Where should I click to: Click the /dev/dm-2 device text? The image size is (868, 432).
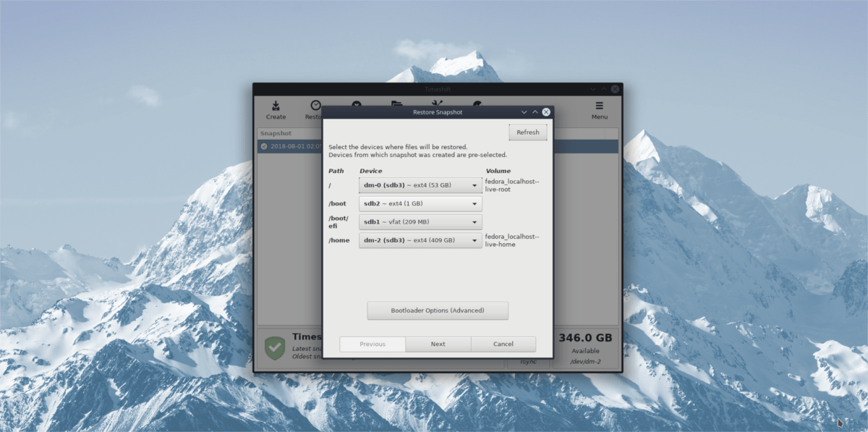point(586,361)
